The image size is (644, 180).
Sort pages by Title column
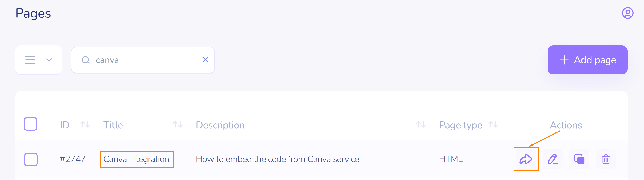[178, 125]
